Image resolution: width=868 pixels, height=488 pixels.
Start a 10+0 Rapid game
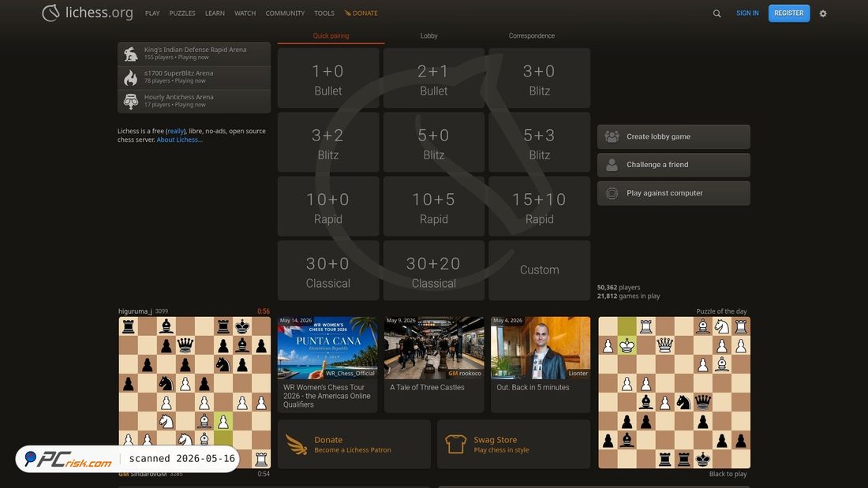tap(328, 207)
